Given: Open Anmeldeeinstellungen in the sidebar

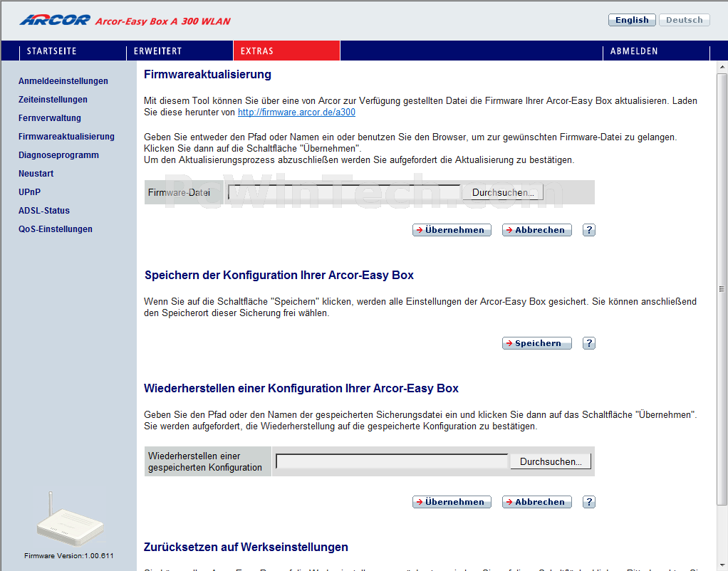Looking at the screenshot, I should tap(63, 80).
